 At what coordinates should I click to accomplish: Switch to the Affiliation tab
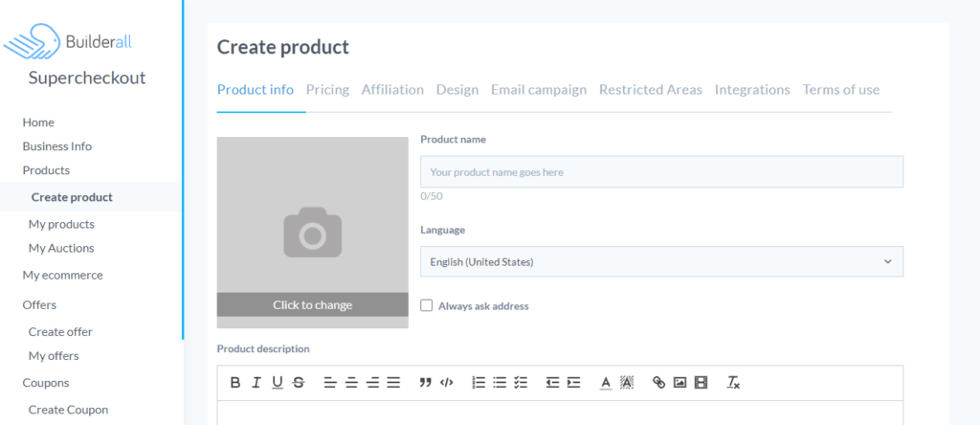click(392, 89)
